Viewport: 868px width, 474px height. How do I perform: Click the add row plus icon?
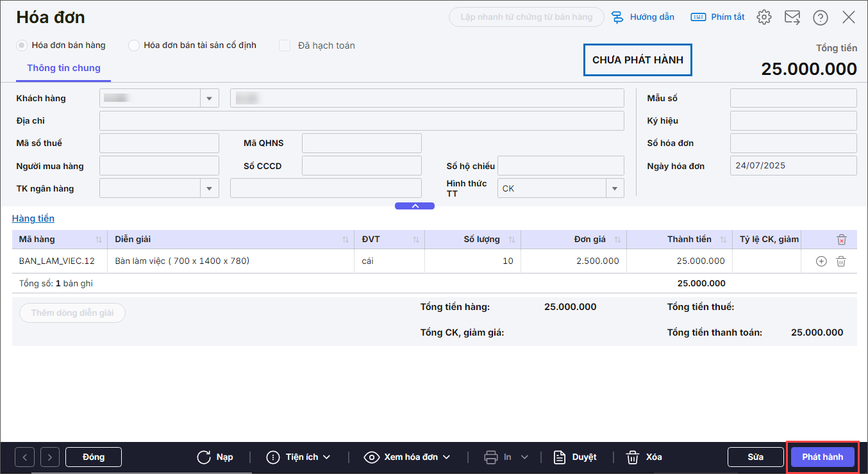(x=821, y=261)
